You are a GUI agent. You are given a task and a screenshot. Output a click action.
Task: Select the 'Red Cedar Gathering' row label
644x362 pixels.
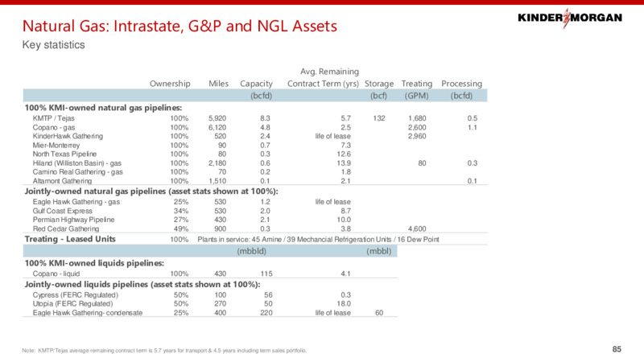[66, 228]
